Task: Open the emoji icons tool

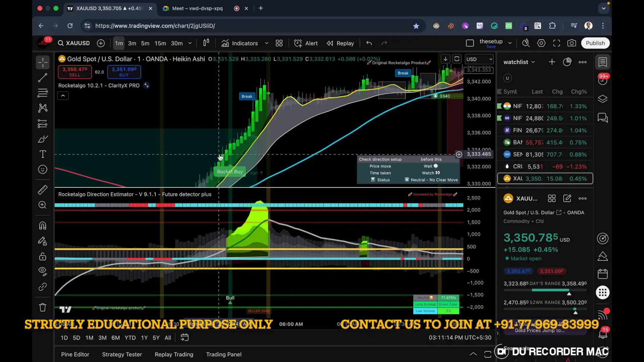Action: coord(43,170)
